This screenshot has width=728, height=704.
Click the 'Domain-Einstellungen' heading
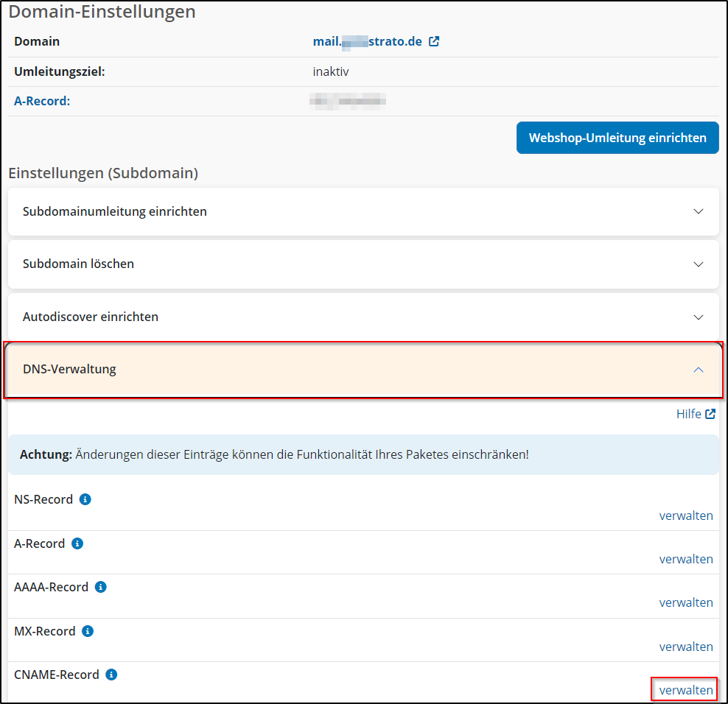[x=102, y=11]
